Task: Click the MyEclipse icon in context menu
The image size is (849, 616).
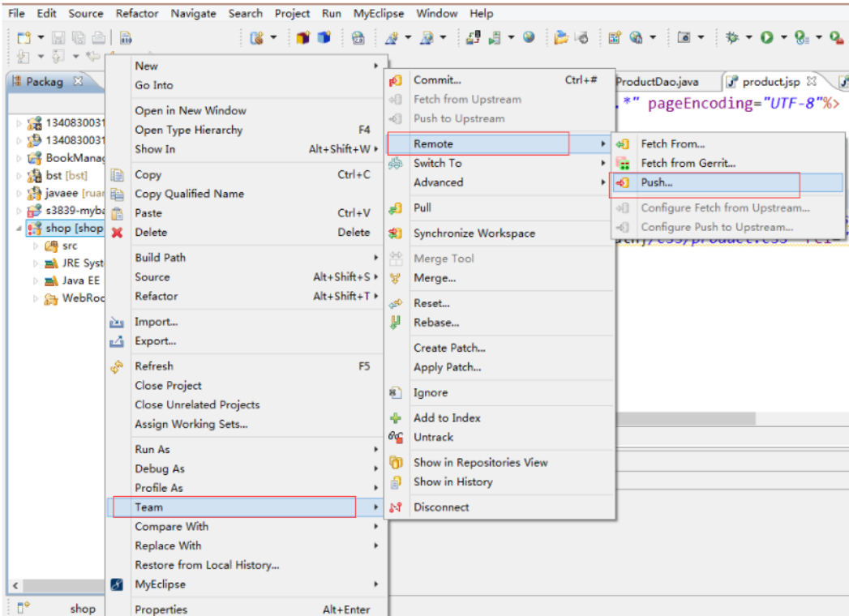Action: click(117, 584)
